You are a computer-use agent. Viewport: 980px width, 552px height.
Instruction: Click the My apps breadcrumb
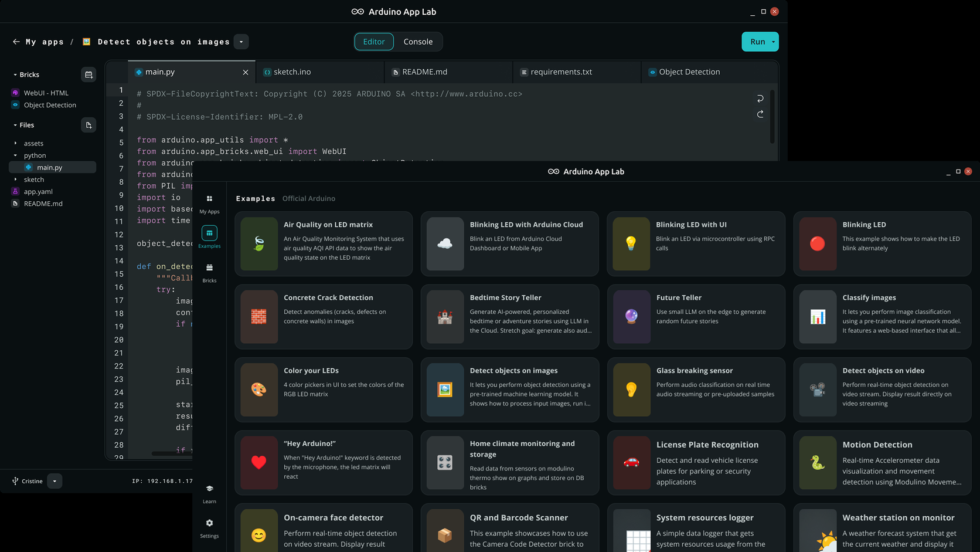tap(45, 42)
